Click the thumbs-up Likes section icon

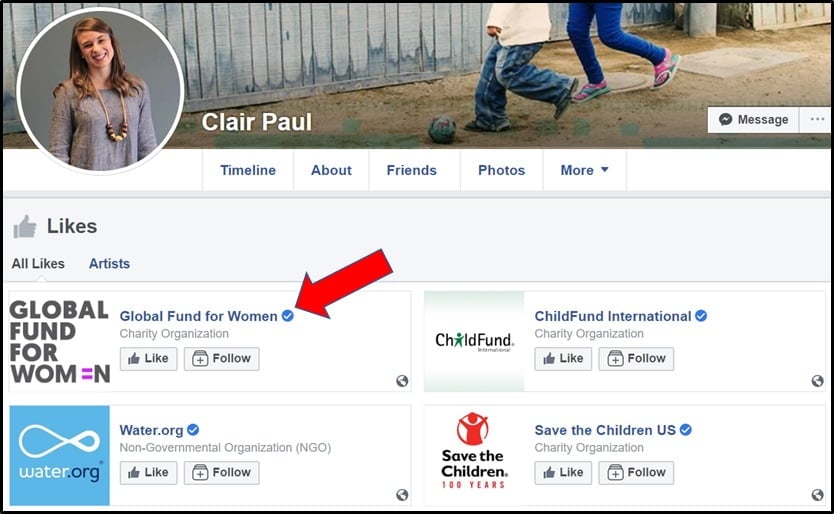pyautogui.click(x=24, y=226)
